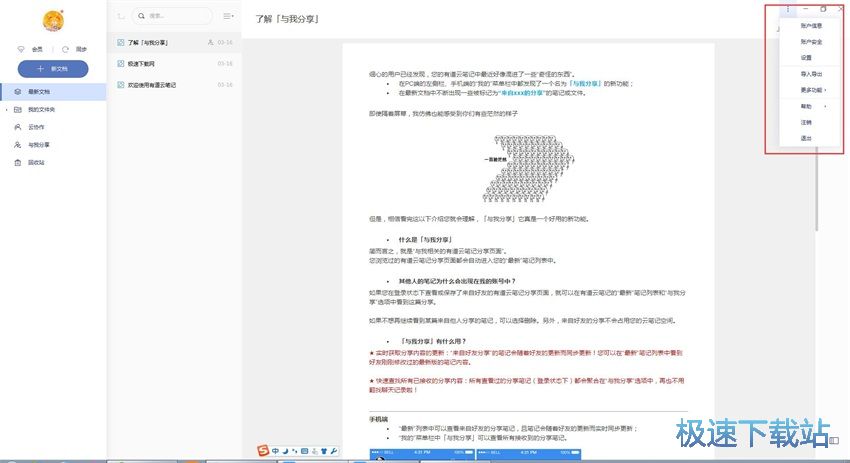This screenshot has width=850, height=463.
Task: Click the Sogou S input method logo
Action: (263, 451)
